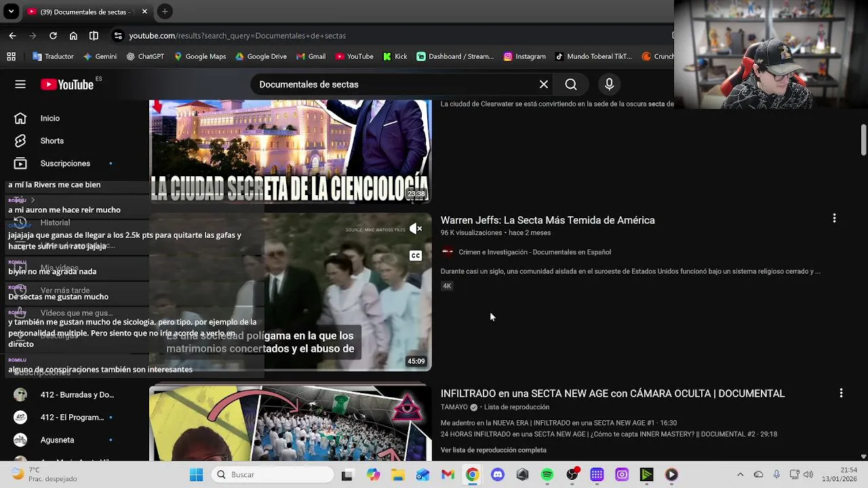
Task: Click the 4K badge under Warren Jeffs
Action: (447, 286)
